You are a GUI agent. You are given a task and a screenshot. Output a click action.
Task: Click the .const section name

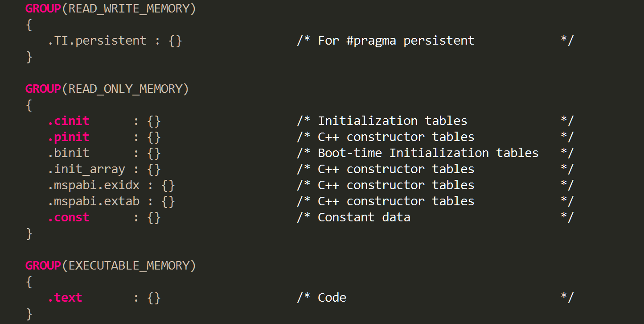click(69, 217)
